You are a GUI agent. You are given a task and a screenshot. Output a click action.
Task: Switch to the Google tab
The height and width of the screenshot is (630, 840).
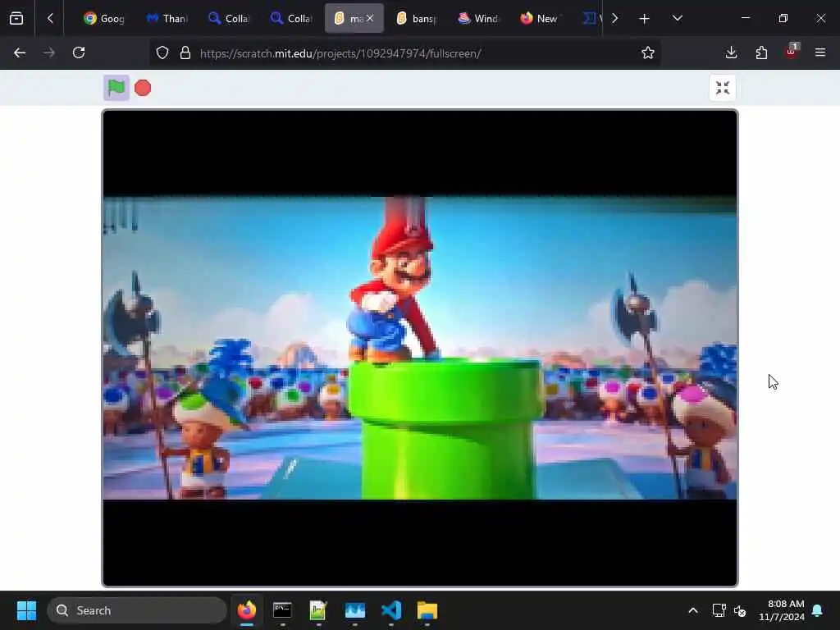click(104, 19)
